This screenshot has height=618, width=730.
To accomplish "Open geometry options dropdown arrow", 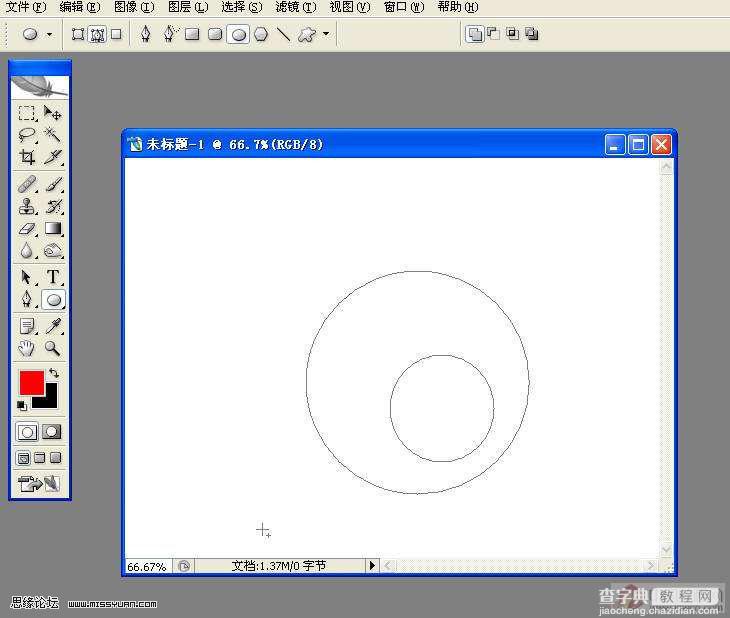I will tap(326, 34).
